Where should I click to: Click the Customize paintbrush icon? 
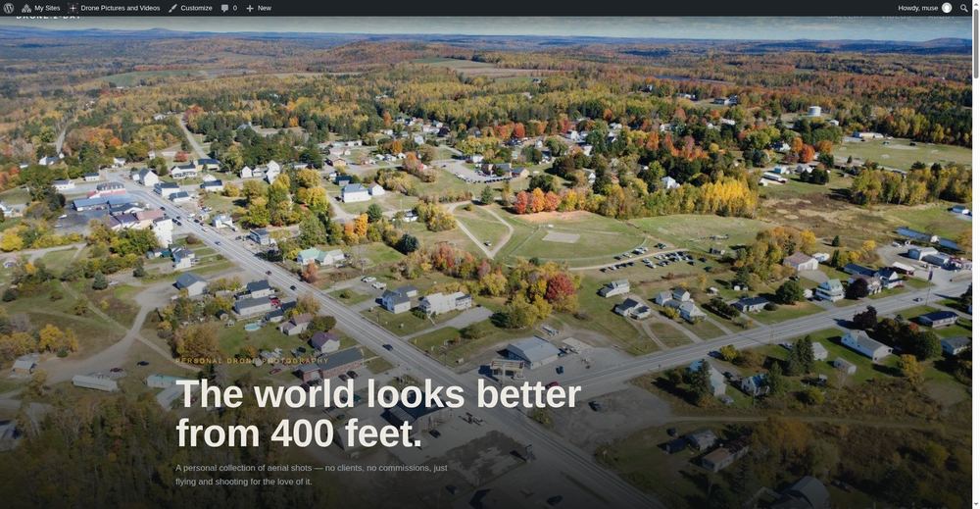click(x=172, y=8)
